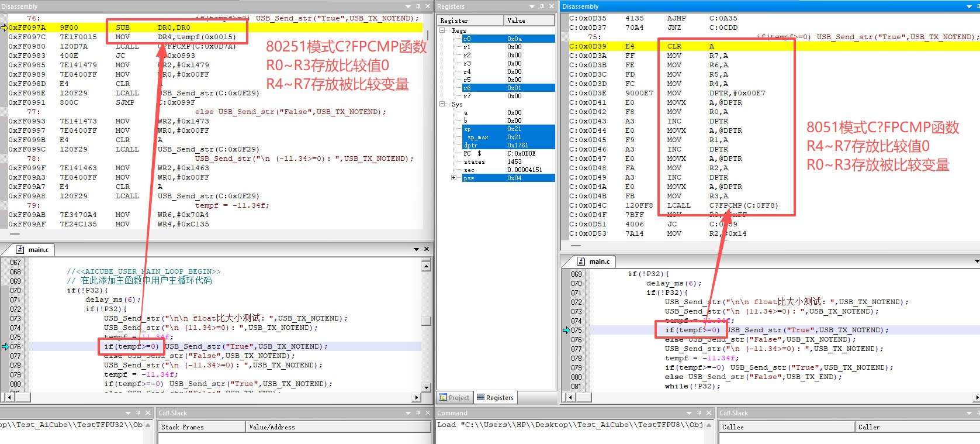Pin the left Call Stack panel
980x444 pixels.
click(x=418, y=413)
